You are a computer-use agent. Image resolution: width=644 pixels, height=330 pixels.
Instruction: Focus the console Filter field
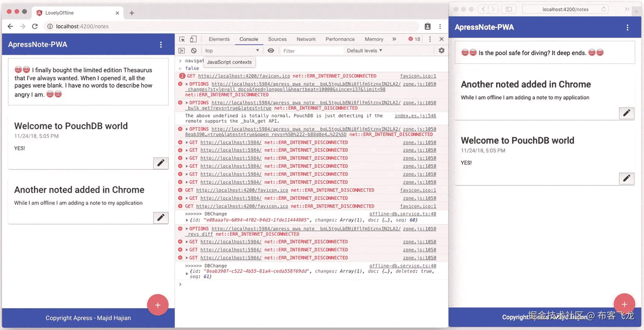(x=312, y=51)
